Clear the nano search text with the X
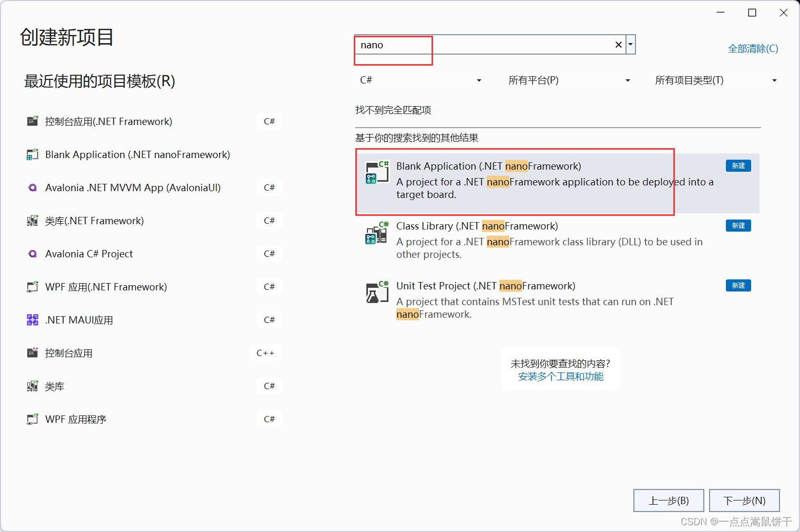The image size is (800, 532). point(618,45)
